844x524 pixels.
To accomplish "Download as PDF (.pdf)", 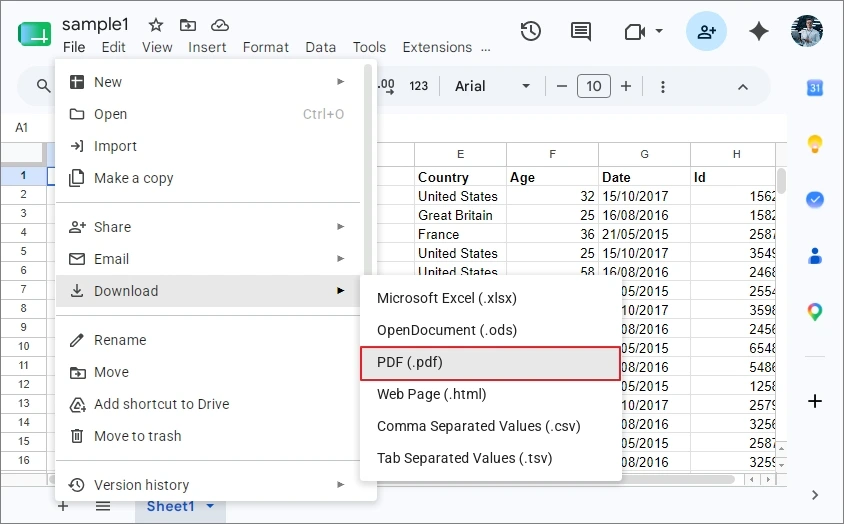I will (490, 362).
